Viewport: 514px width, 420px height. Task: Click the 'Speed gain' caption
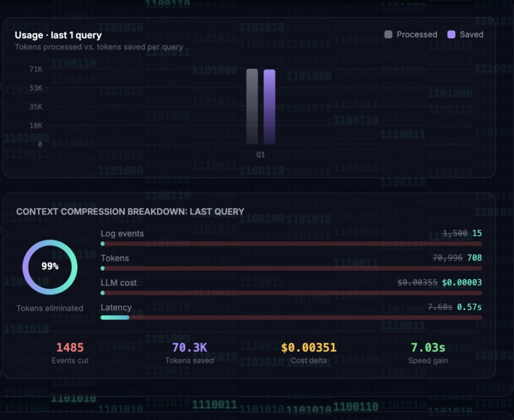point(428,361)
